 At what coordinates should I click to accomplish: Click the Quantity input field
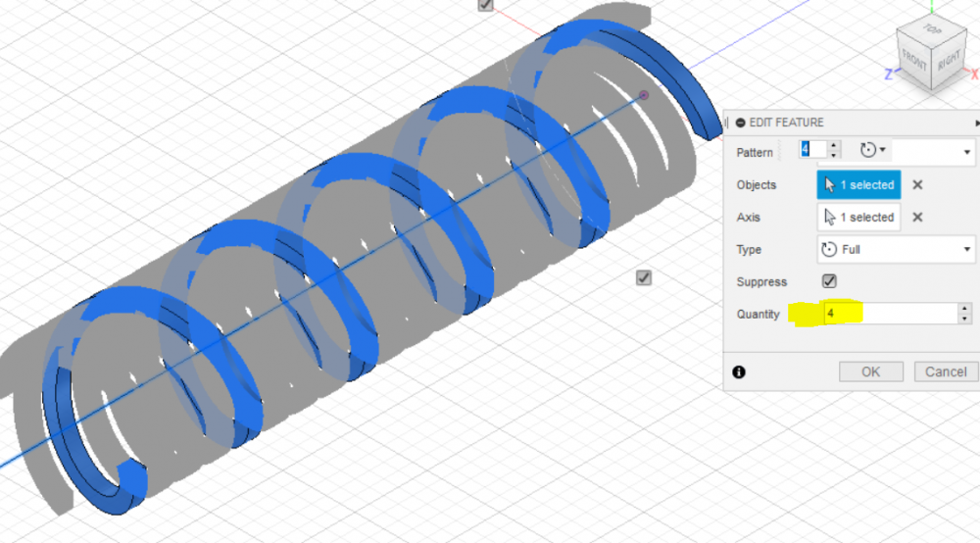pyautogui.click(x=891, y=314)
